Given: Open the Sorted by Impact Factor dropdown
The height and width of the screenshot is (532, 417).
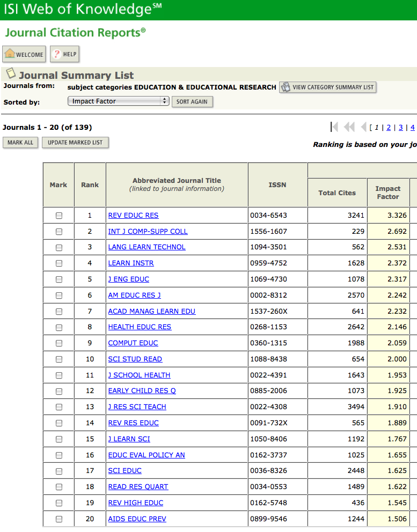Looking at the screenshot, I should click(x=118, y=101).
